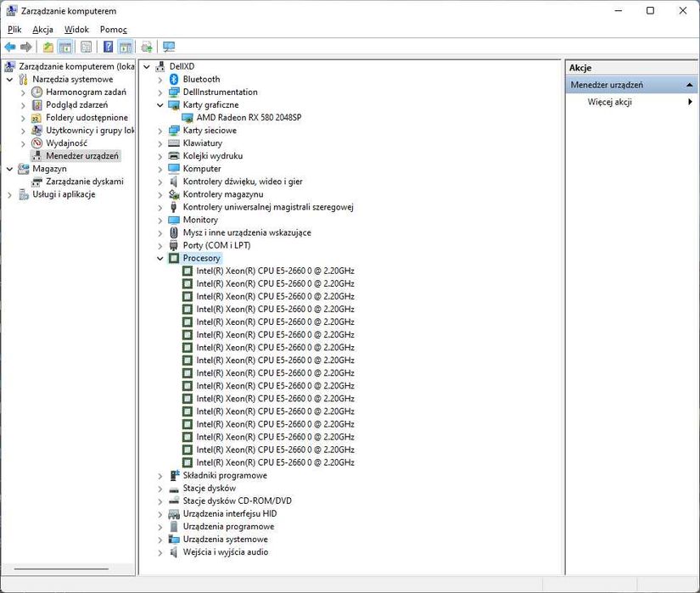Click the Wydajność performance icon
Screen dimensions: 700x593
click(x=37, y=143)
